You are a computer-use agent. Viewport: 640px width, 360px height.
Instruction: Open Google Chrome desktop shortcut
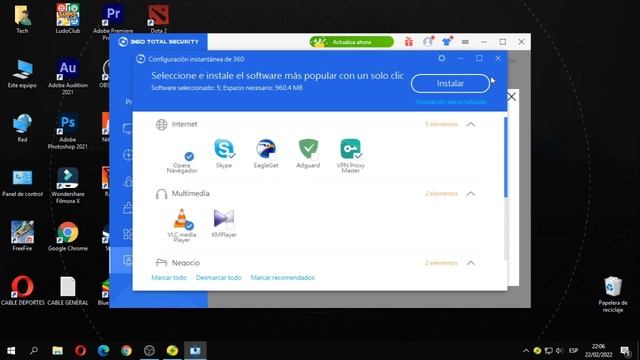pos(68,237)
